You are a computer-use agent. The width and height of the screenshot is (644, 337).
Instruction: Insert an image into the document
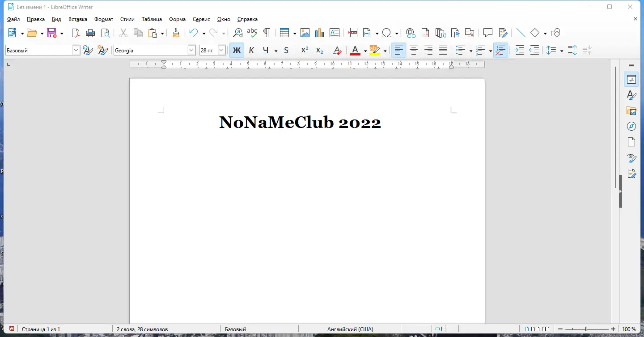pyautogui.click(x=305, y=33)
